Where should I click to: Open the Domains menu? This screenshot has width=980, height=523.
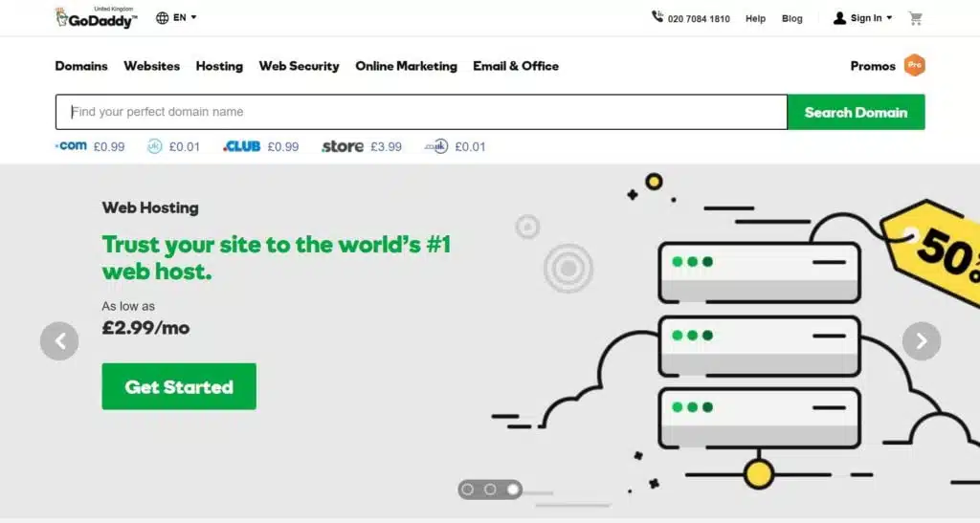[81, 66]
